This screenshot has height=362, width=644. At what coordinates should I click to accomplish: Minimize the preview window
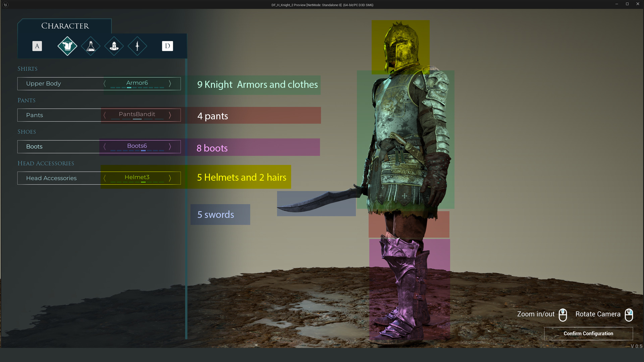coord(616,4)
